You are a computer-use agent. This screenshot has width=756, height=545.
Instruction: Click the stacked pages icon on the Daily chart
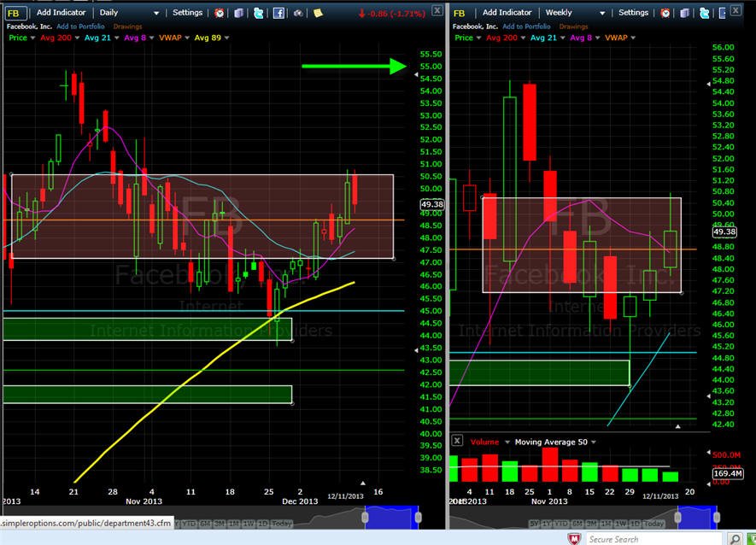tap(238, 13)
